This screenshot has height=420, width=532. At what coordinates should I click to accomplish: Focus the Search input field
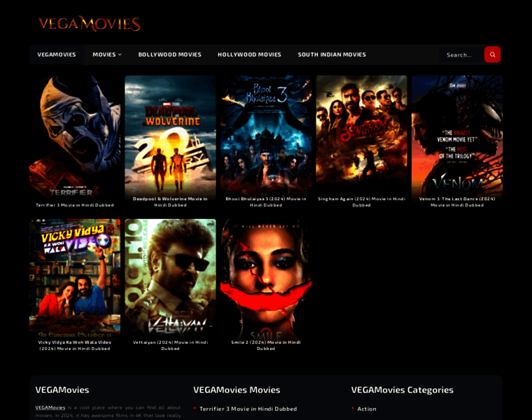(x=462, y=55)
